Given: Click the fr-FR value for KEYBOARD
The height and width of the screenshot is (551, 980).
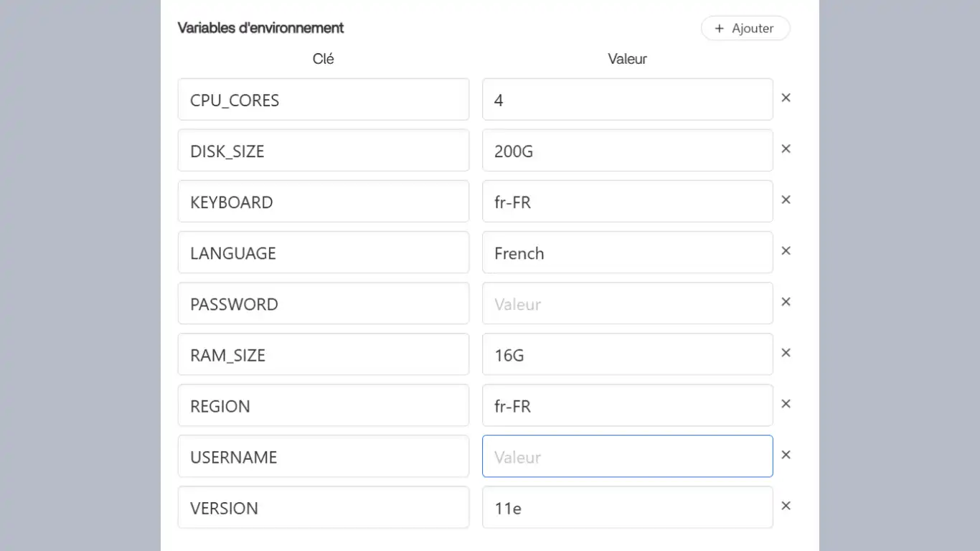Looking at the screenshot, I should click(x=627, y=202).
